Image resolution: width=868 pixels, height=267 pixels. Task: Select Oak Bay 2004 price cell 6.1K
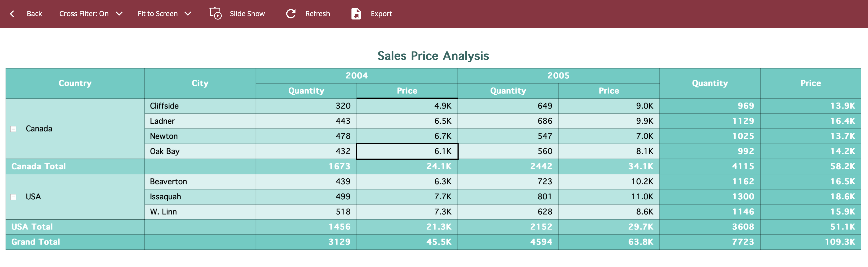click(x=407, y=151)
